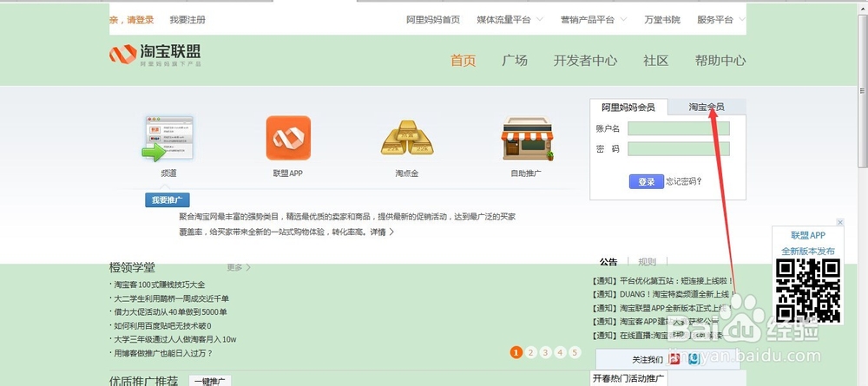Click the blue follow-us icon
The width and height of the screenshot is (868, 386).
point(694,359)
